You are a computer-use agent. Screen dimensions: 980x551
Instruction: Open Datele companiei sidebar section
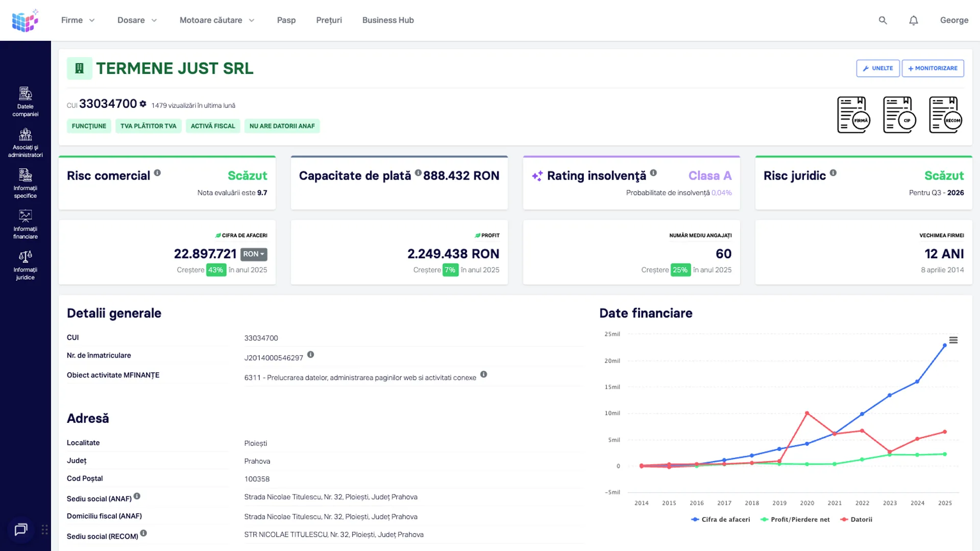point(26,102)
